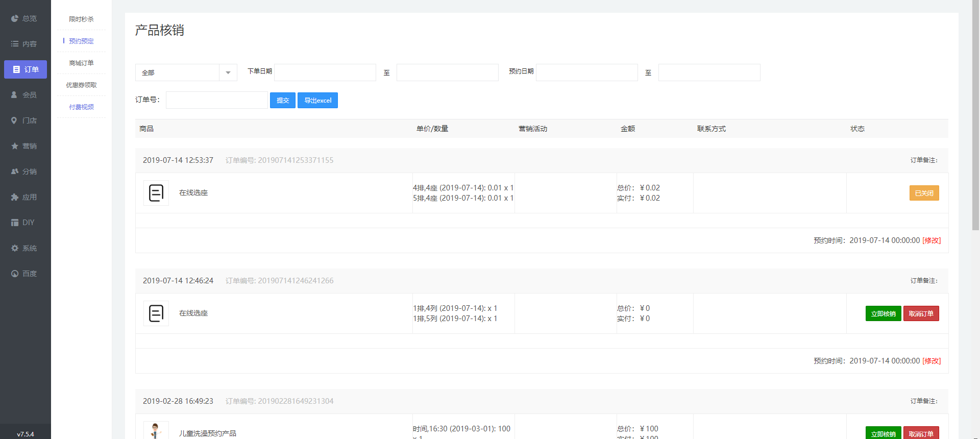The image size is (980, 439).
Task: Go to 付费视频 submenu
Action: pos(81,107)
